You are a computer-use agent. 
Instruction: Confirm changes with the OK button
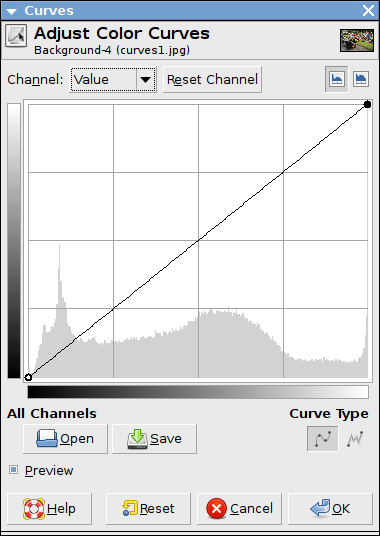pos(330,509)
